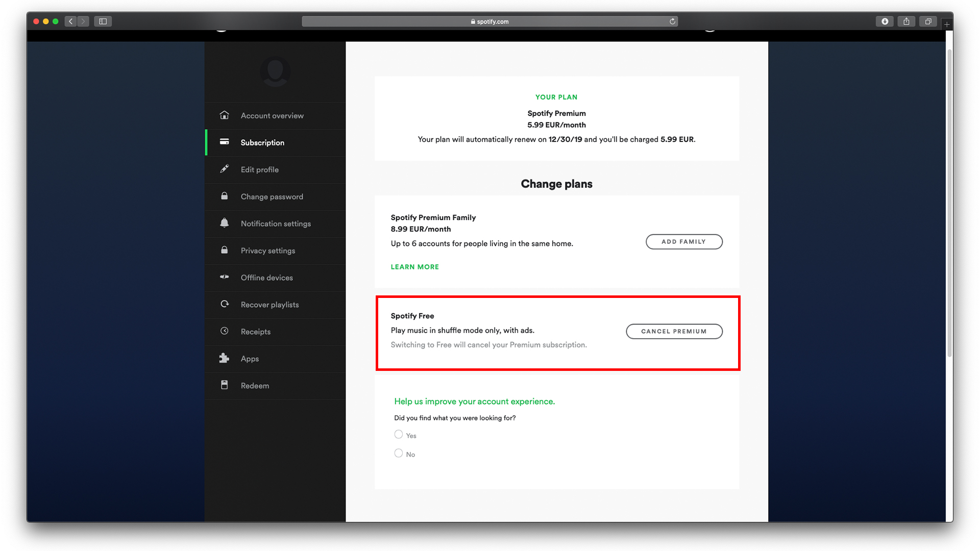Screen dimensions: 980x551
Task: Click the Safari share icon
Action: (x=906, y=21)
